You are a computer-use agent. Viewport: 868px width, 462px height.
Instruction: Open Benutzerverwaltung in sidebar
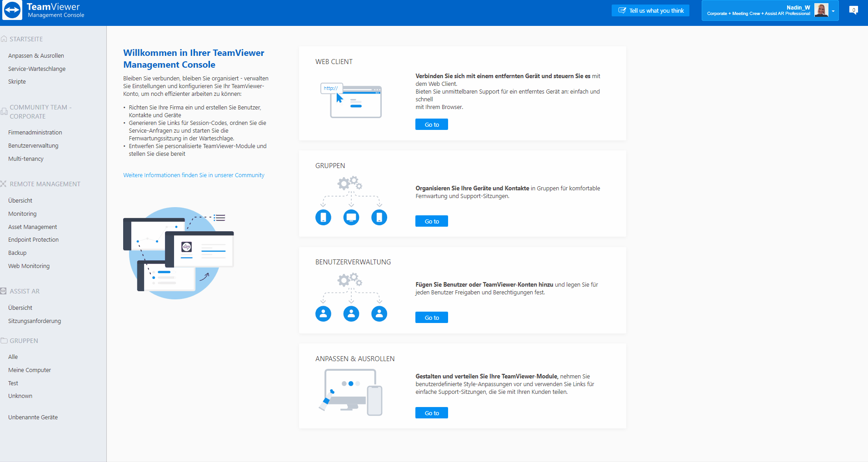click(x=33, y=145)
